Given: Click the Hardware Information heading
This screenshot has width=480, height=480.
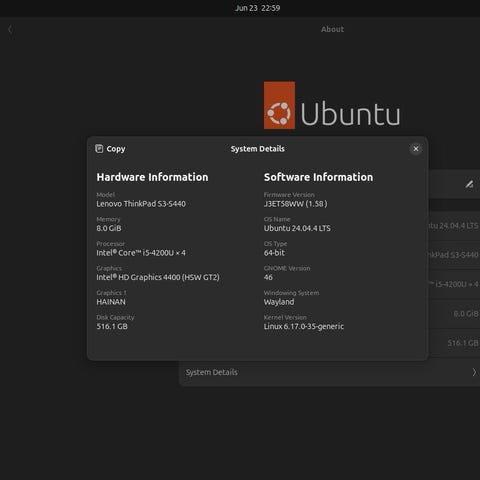Looking at the screenshot, I should (x=152, y=177).
